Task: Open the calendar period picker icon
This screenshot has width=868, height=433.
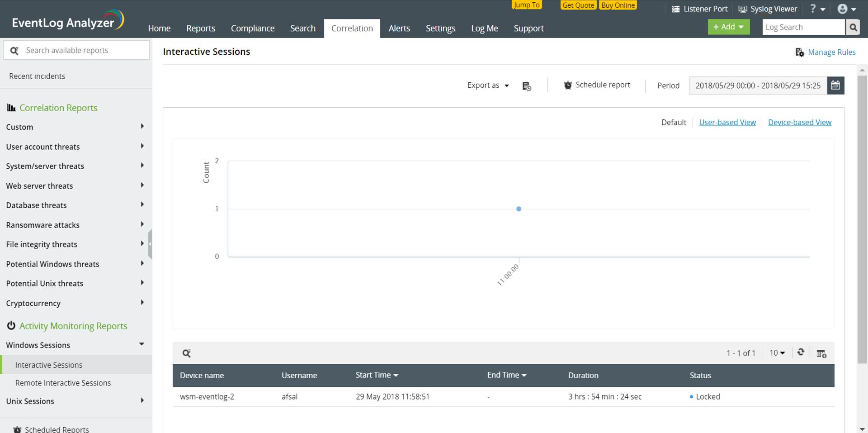Action: click(x=835, y=86)
